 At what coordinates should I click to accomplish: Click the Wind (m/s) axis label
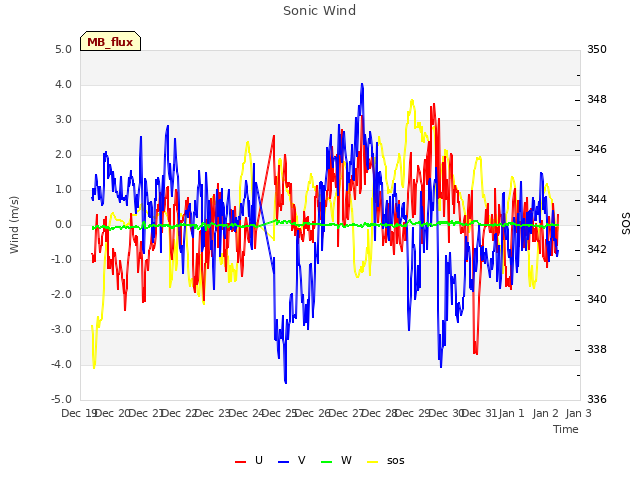point(14,225)
